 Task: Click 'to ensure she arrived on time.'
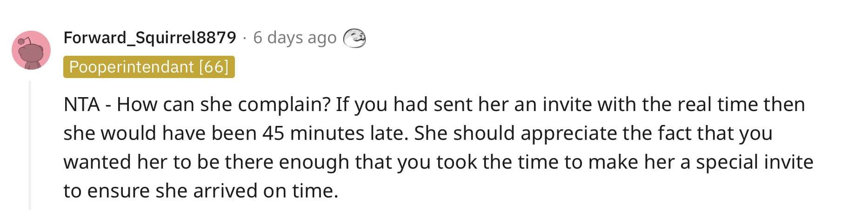[201, 191]
